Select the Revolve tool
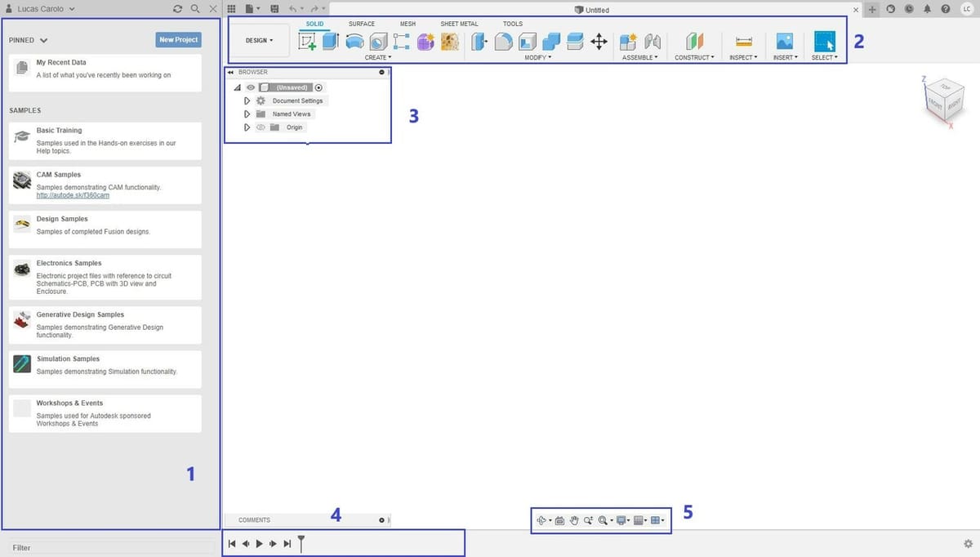 354,41
